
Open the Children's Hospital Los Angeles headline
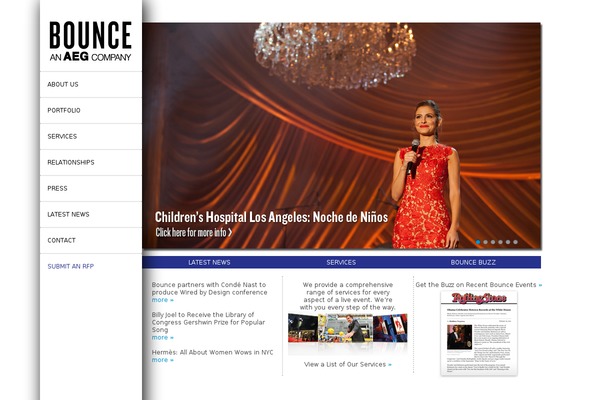point(271,217)
